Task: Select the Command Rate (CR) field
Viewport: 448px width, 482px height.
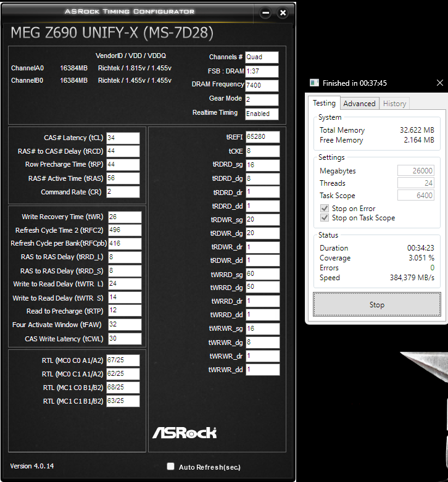Action: click(x=123, y=192)
